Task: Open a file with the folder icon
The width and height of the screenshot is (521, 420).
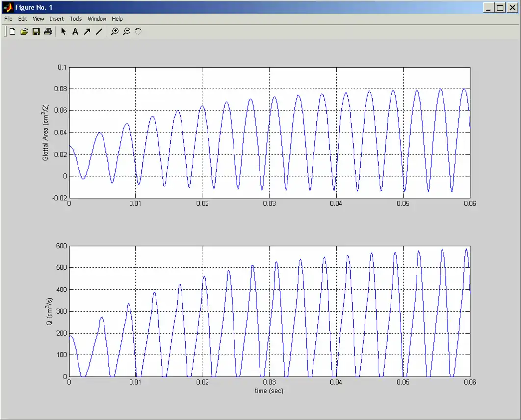Action: 24,32
